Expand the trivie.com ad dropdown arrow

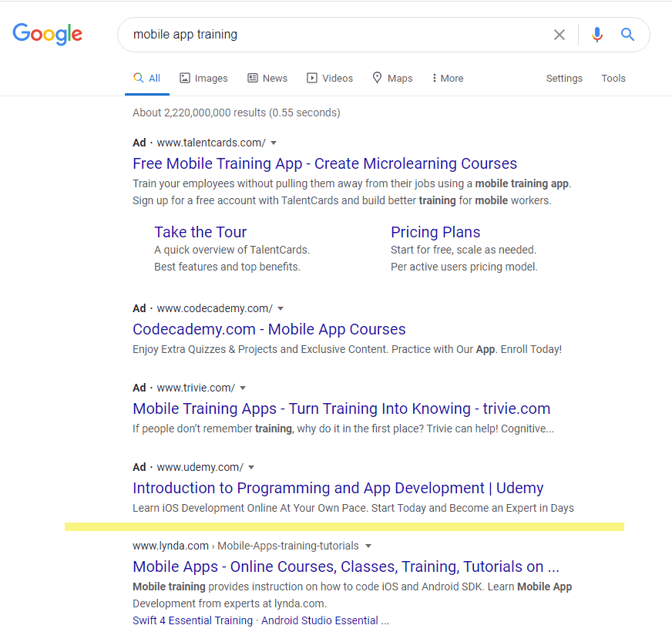pos(243,388)
